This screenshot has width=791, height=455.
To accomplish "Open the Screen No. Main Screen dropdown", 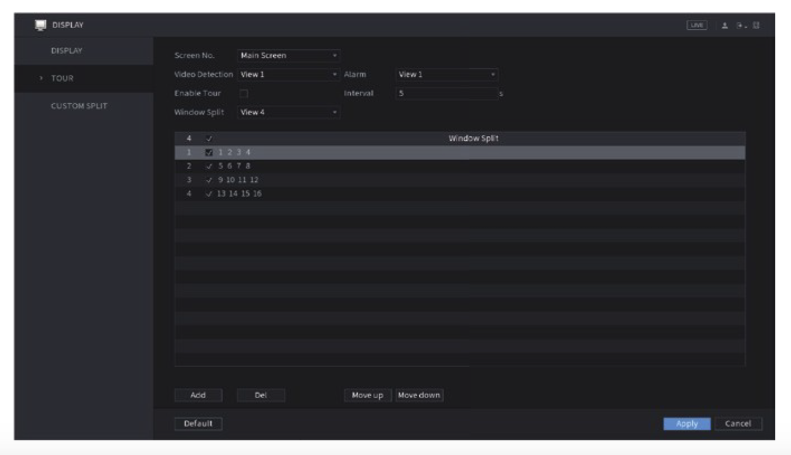I will [x=289, y=55].
